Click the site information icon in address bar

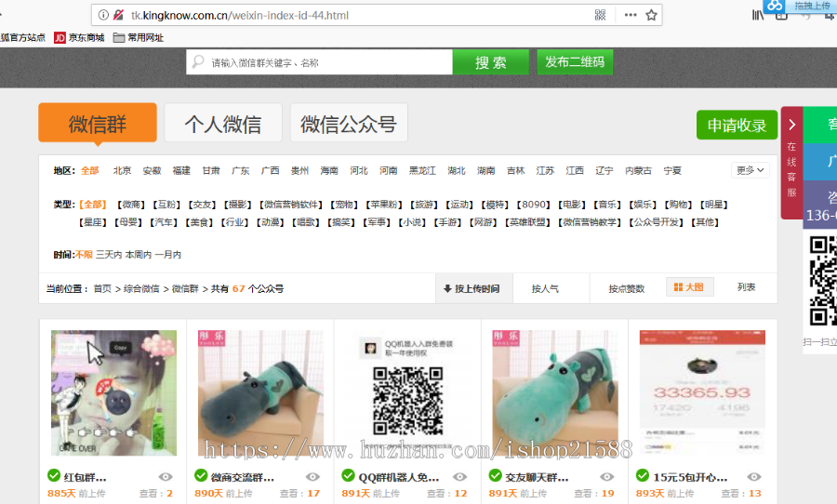coord(103,15)
